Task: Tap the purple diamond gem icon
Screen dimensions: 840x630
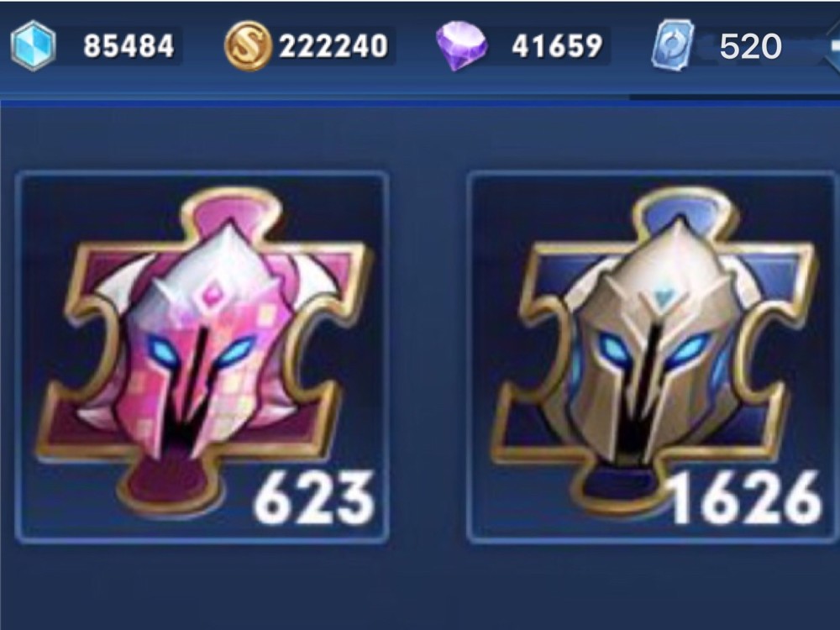Action: point(461,45)
